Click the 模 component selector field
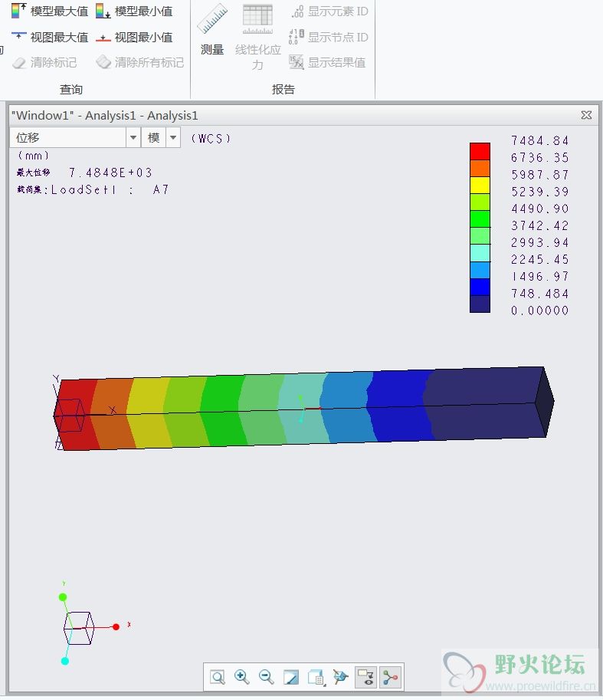 (x=154, y=137)
